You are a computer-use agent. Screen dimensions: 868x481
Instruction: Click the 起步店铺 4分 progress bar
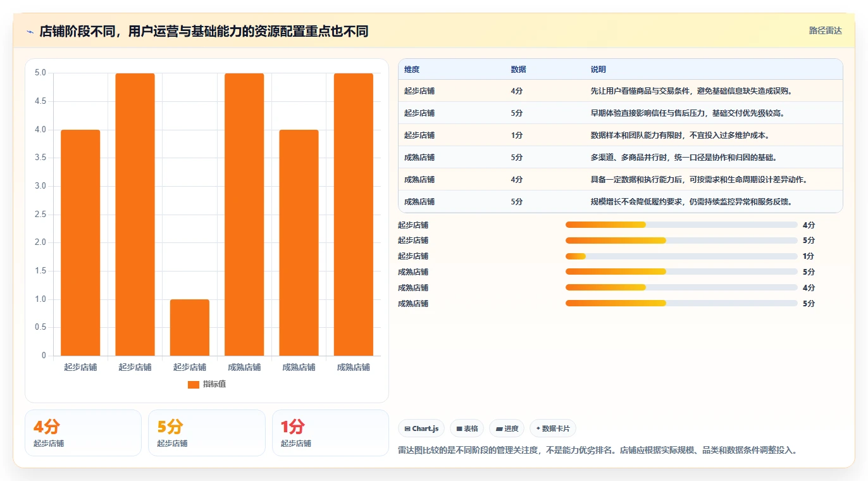(681, 225)
